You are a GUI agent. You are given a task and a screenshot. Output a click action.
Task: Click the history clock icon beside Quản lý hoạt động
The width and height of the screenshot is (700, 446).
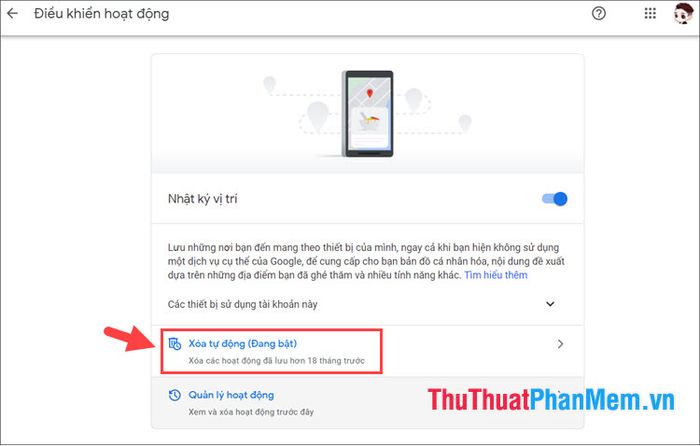coord(175,395)
